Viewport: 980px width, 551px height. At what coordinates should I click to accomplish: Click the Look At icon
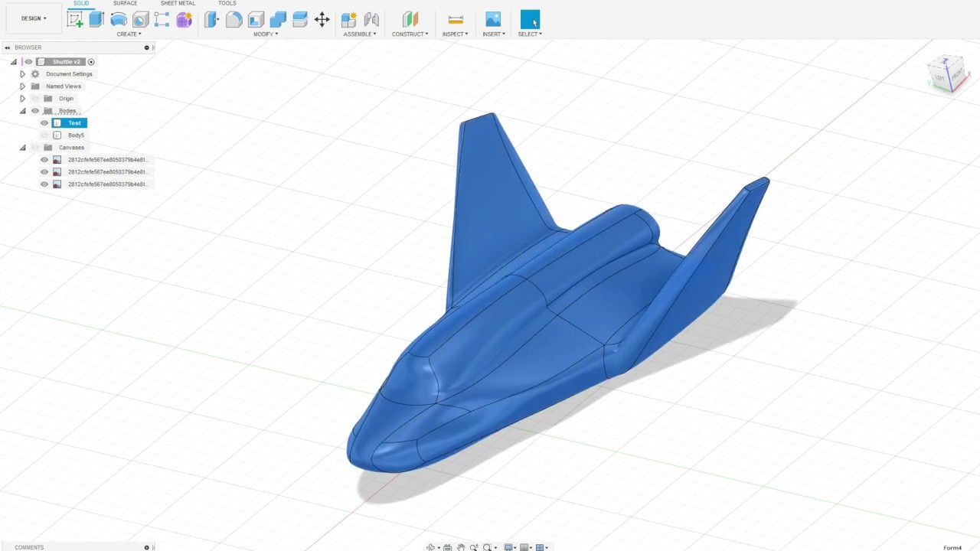448,547
